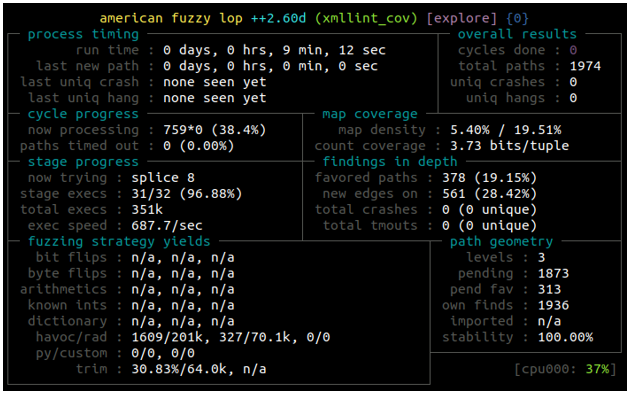Screen dimensions: 632x396
Task: Click the levels value 3
Action: pos(541,258)
